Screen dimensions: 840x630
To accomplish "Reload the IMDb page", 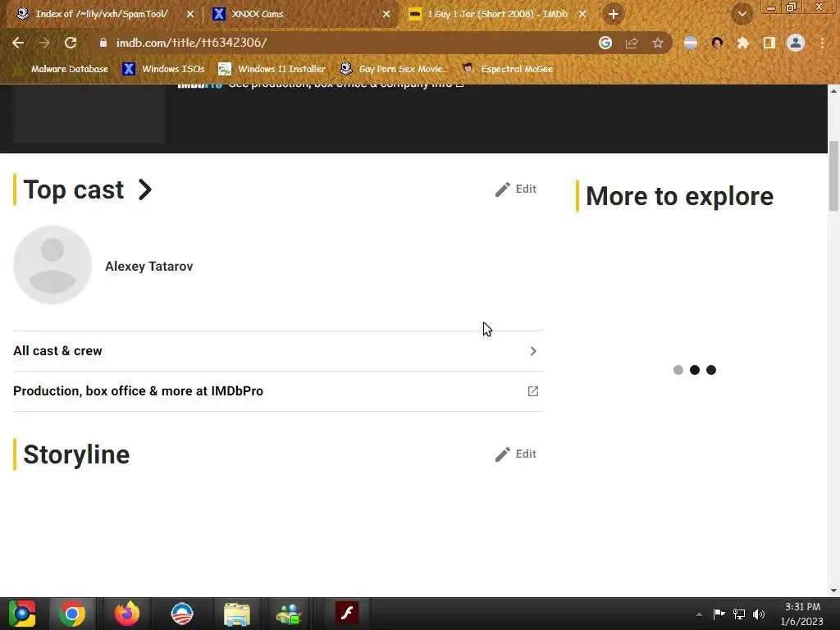I will (x=71, y=43).
